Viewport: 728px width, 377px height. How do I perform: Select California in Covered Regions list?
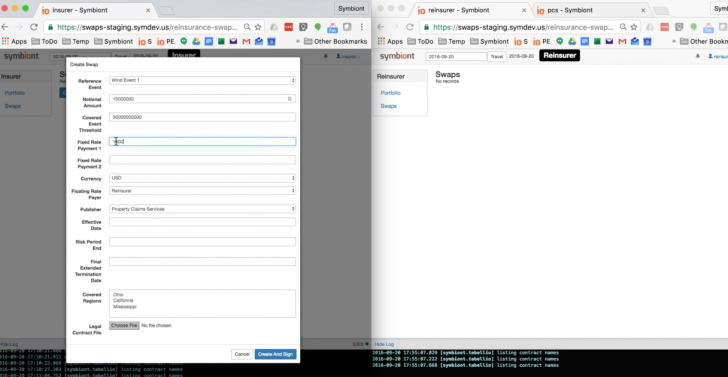(123, 300)
